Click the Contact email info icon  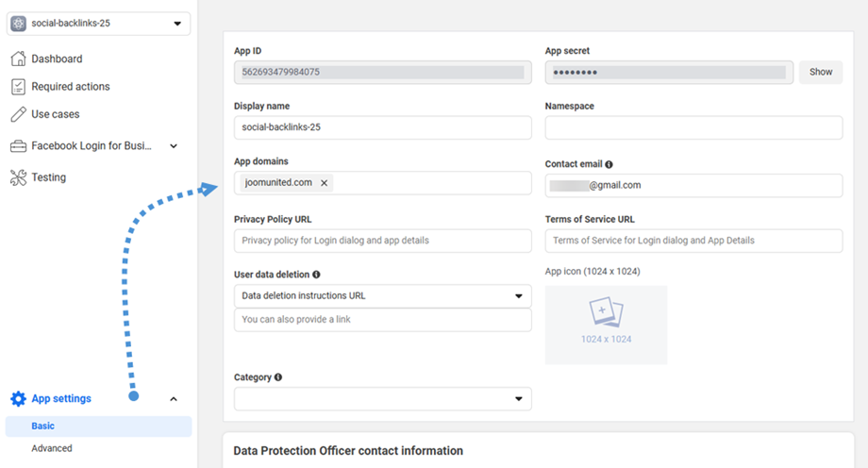[609, 164]
